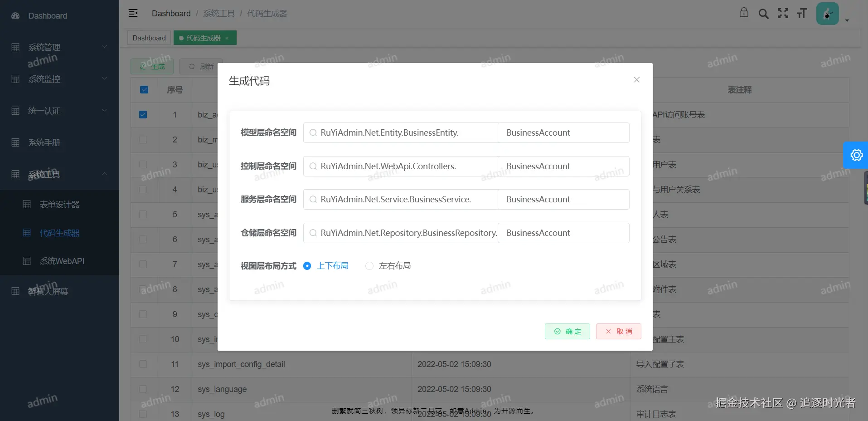Image resolution: width=868 pixels, height=421 pixels.
Task: Toggle the select-all header checkbox
Action: click(x=144, y=90)
